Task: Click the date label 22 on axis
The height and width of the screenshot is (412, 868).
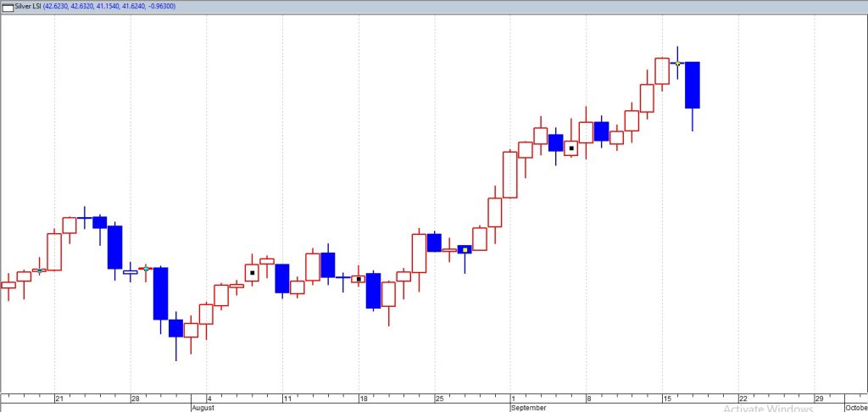Action: click(743, 398)
